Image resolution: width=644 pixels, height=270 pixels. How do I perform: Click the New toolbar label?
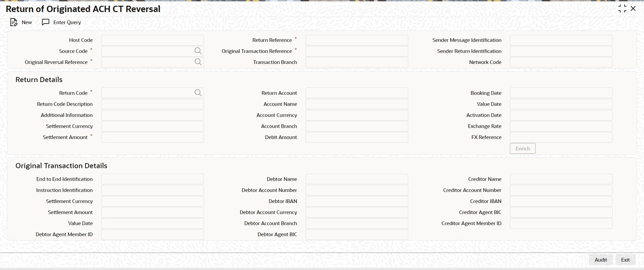click(x=27, y=22)
